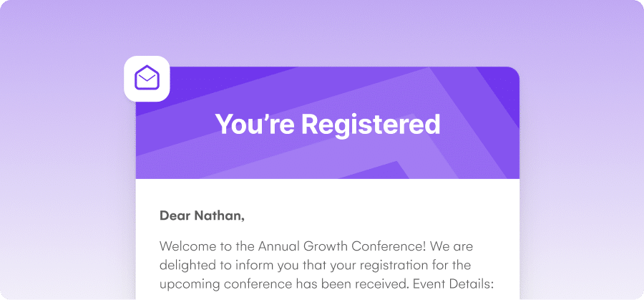Click the word "registration" in the email body
Image resolution: width=644 pixels, height=300 pixels.
[379, 266]
